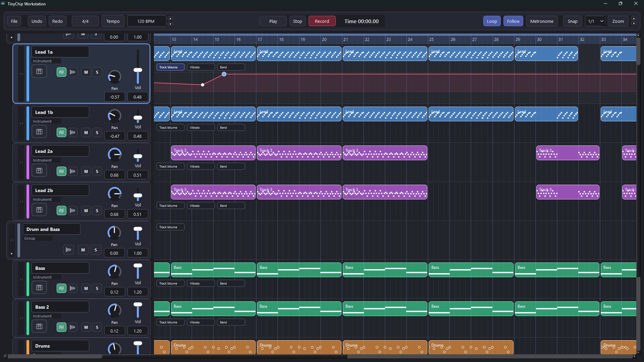Select Bend lane on Bass track
This screenshot has width=644, height=362.
click(x=231, y=283)
